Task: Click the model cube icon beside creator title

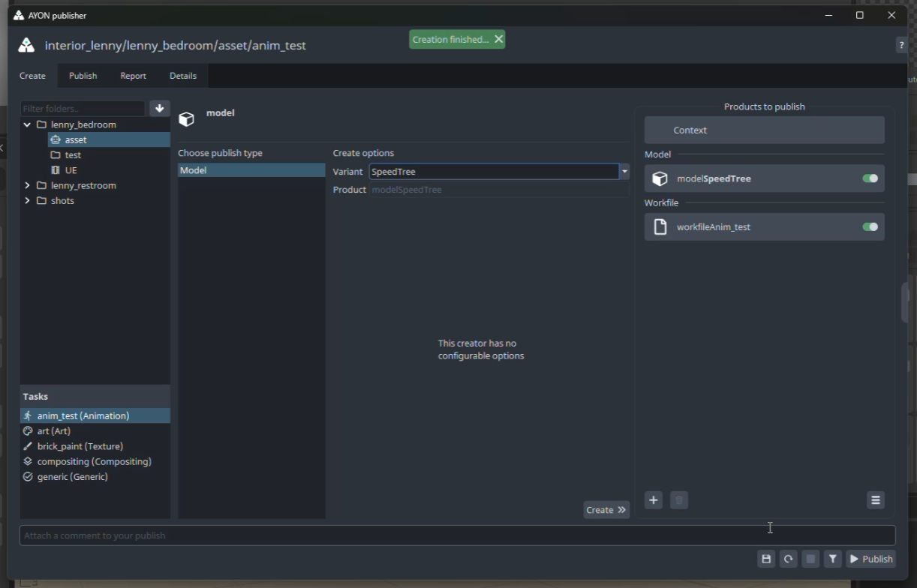Action: [186, 119]
